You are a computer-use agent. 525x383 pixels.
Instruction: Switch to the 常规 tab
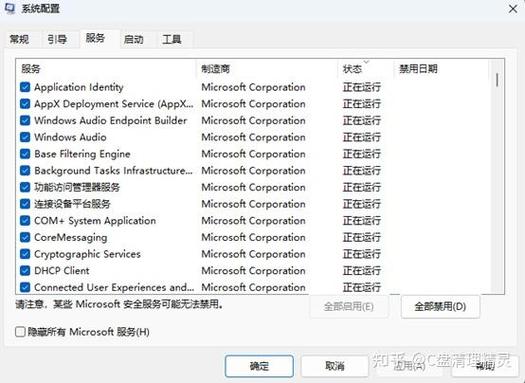[19, 39]
